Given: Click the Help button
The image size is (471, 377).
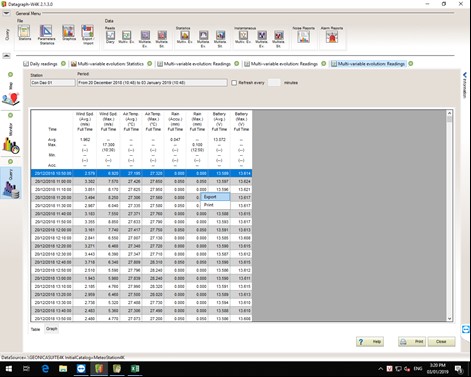Looking at the screenshot, I should click(x=370, y=342).
